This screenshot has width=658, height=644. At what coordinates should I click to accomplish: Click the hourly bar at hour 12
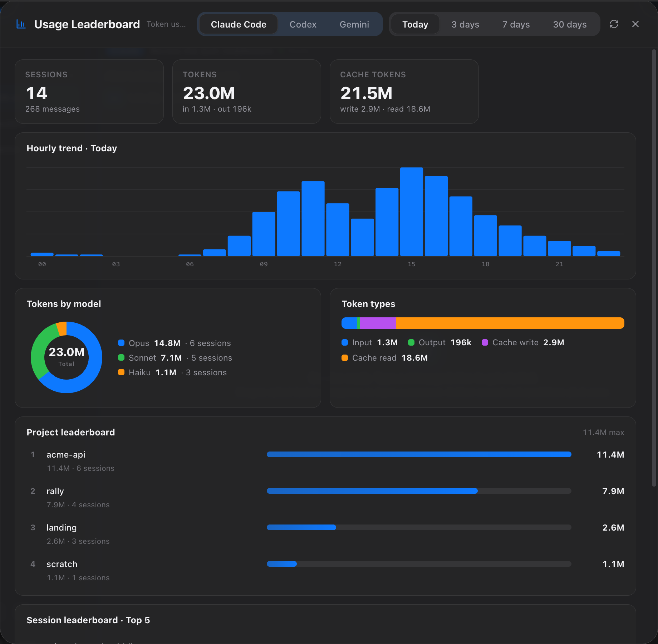coord(338,230)
